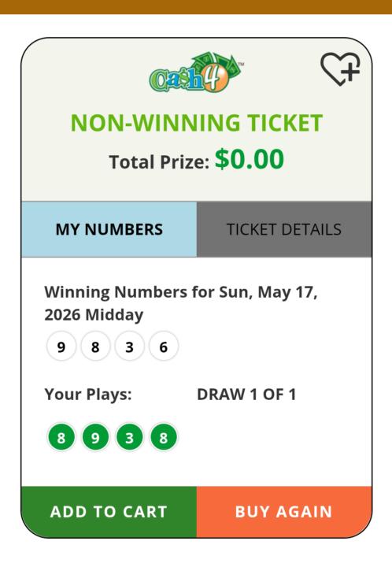Tap the last green 8 play ball
392x567 pixels.
[x=163, y=437]
